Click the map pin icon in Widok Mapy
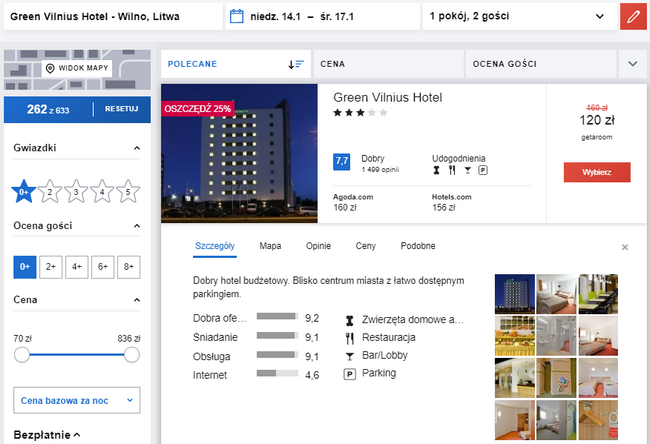Viewport: 650px width, 444px height. 50,68
